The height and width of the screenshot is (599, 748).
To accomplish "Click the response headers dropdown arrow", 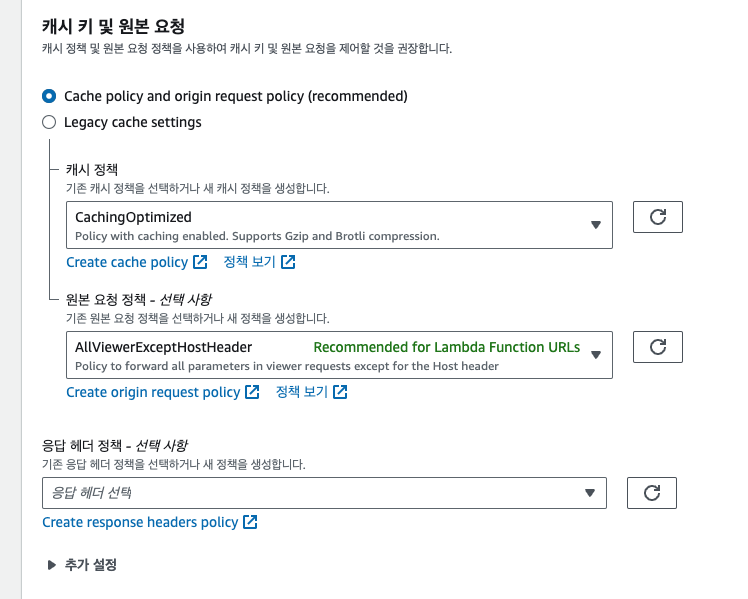I will pos(590,493).
